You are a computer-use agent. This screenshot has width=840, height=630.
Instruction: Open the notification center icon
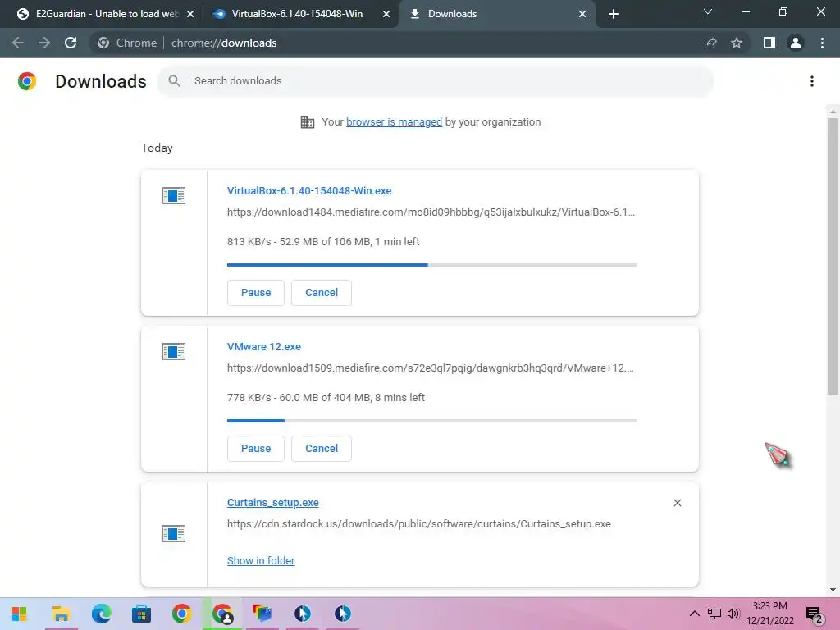coord(814,614)
